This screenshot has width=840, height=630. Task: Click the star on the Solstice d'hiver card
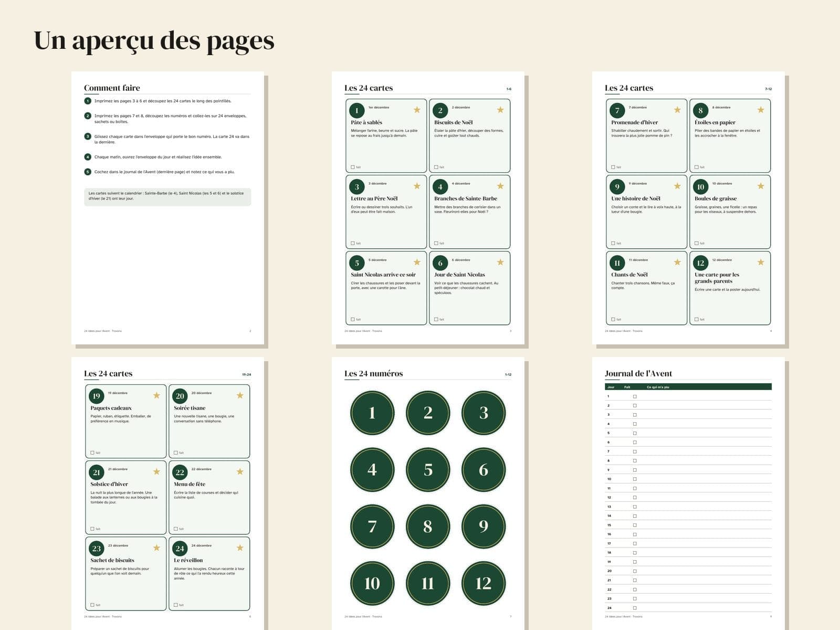[156, 471]
